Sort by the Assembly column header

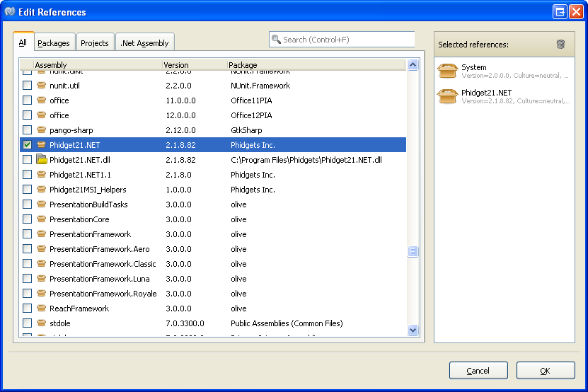point(98,65)
